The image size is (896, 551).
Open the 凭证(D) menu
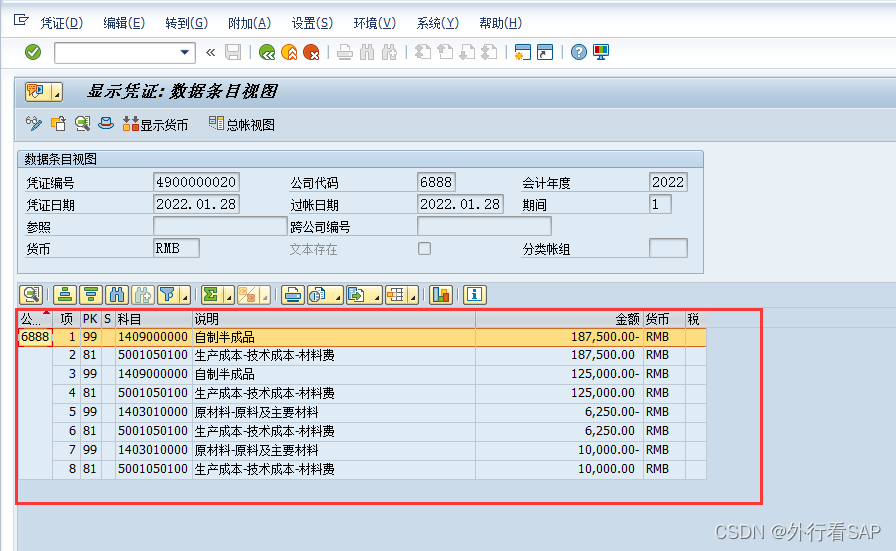[x=62, y=23]
